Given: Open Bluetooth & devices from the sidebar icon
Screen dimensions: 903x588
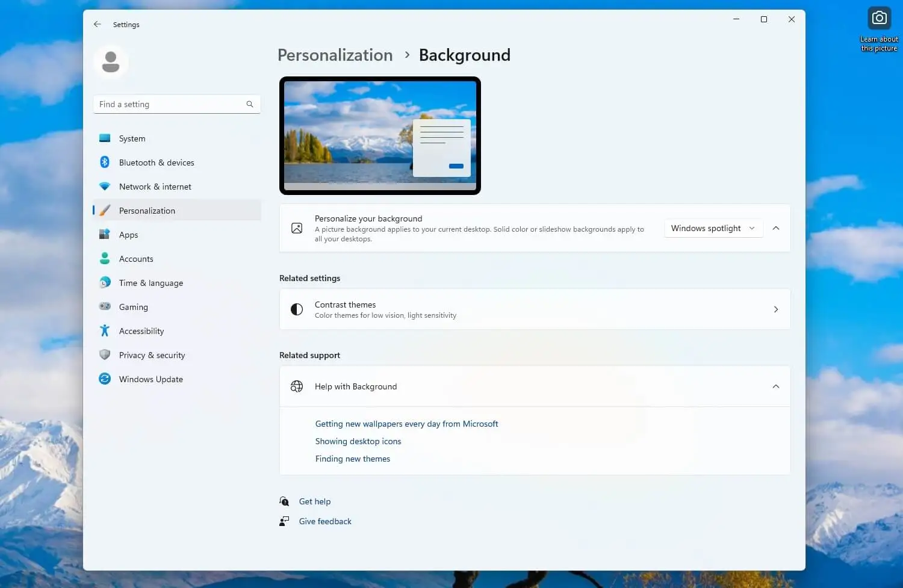Looking at the screenshot, I should pos(105,162).
